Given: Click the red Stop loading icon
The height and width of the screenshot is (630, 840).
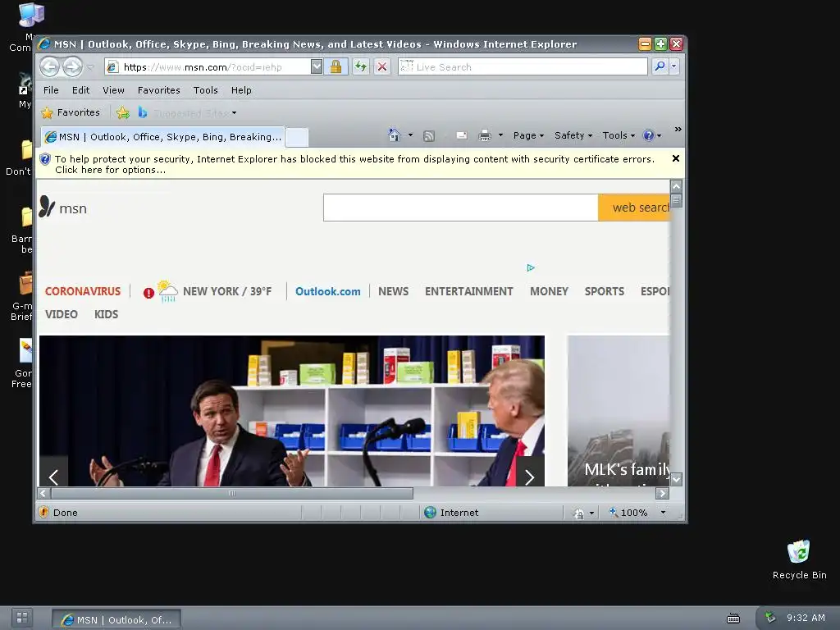Looking at the screenshot, I should click(382, 67).
